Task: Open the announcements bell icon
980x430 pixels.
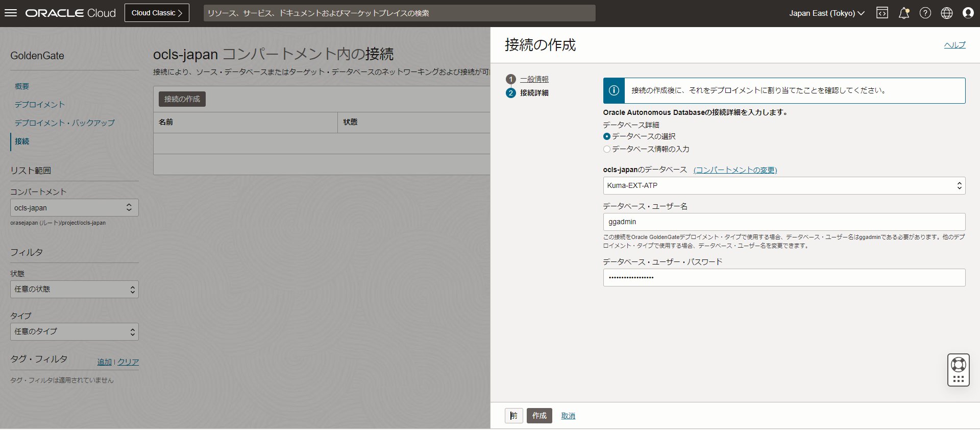Action: (x=904, y=13)
